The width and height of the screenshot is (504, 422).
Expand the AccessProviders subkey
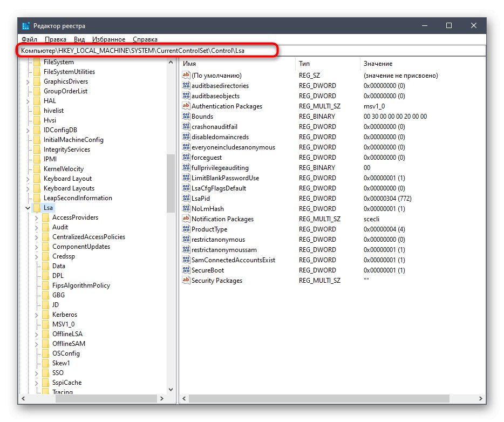click(x=37, y=218)
